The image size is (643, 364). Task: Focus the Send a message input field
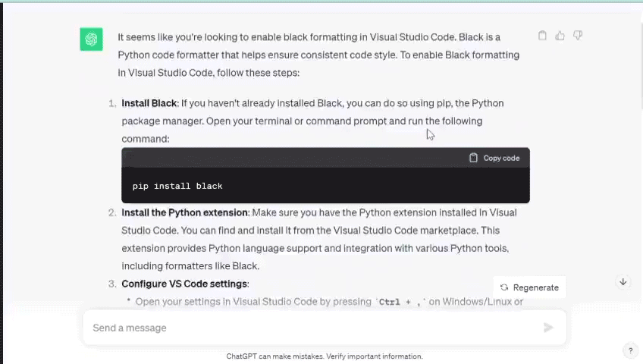pos(325,328)
